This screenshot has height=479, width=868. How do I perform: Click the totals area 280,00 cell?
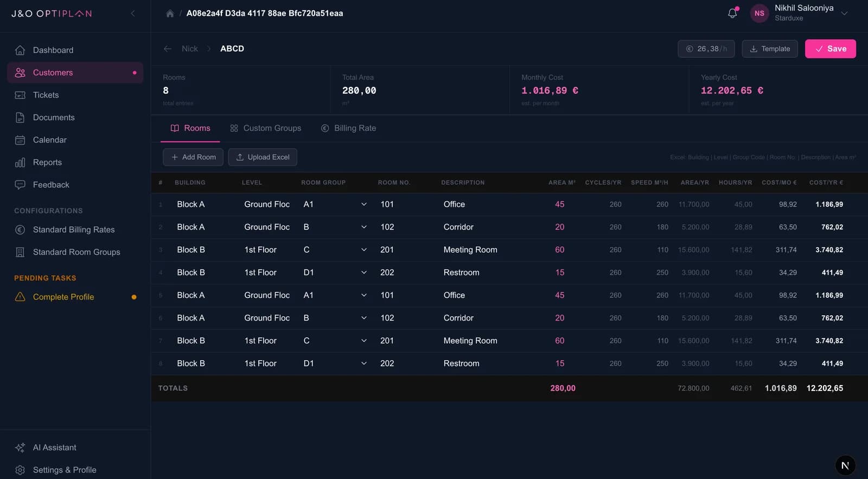[563, 388]
